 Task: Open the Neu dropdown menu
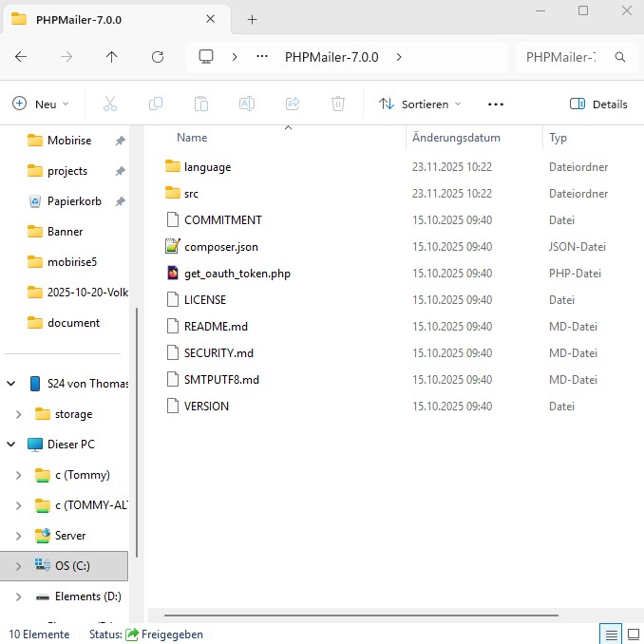point(41,104)
